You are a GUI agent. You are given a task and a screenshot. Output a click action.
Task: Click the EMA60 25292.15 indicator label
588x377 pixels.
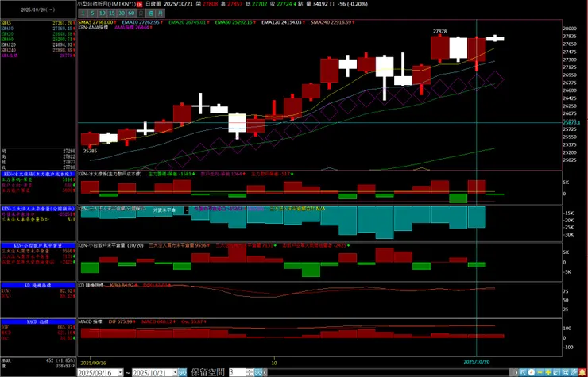tap(234, 22)
